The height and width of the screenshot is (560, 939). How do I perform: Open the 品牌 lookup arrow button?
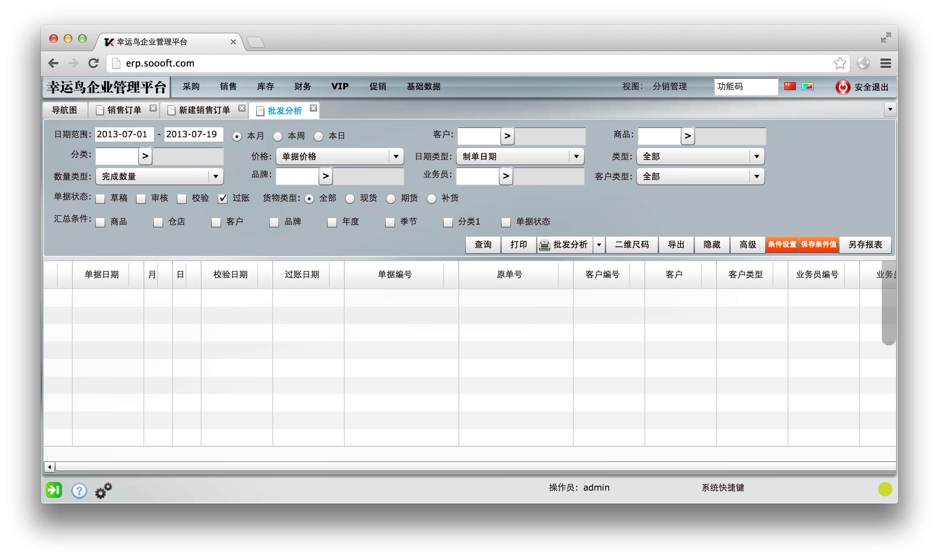[325, 176]
